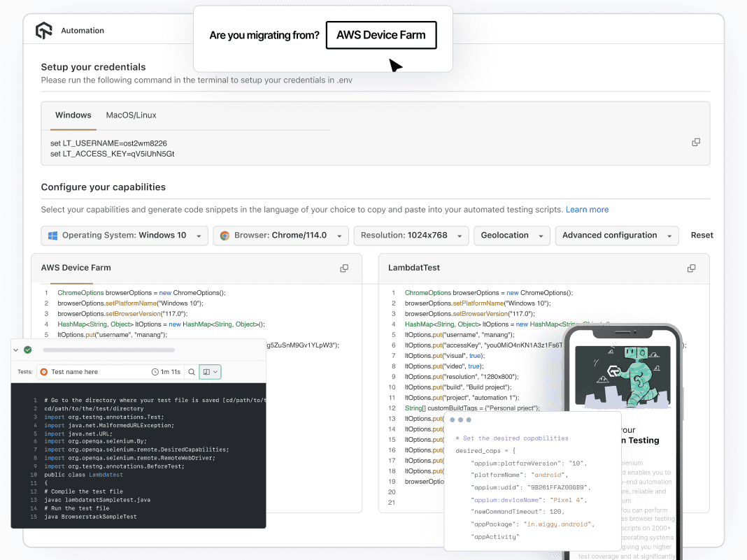Open the Resolution 1024x768 dropdown
The image size is (747, 560).
pos(411,236)
